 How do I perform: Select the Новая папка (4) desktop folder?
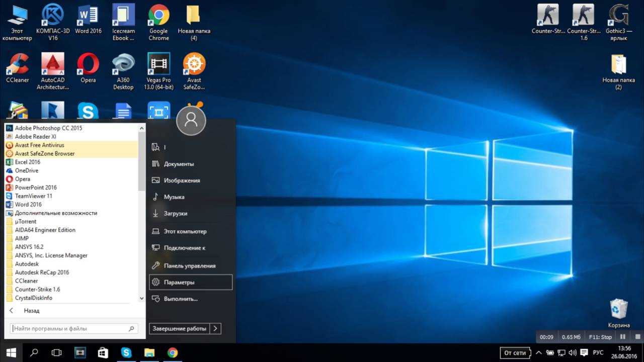click(x=194, y=22)
